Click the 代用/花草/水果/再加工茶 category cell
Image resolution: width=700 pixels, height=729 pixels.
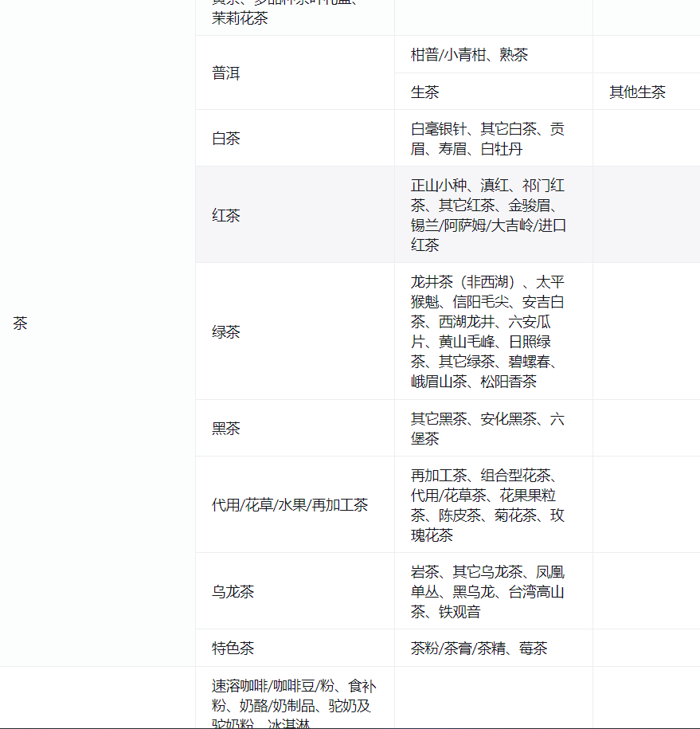pos(290,505)
